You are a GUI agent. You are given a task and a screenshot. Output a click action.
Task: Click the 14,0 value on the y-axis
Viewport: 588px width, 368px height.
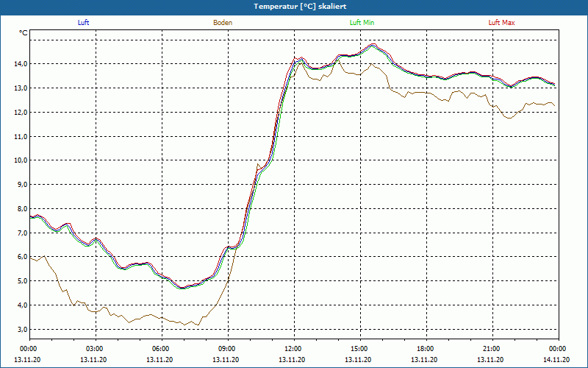[x=22, y=64]
